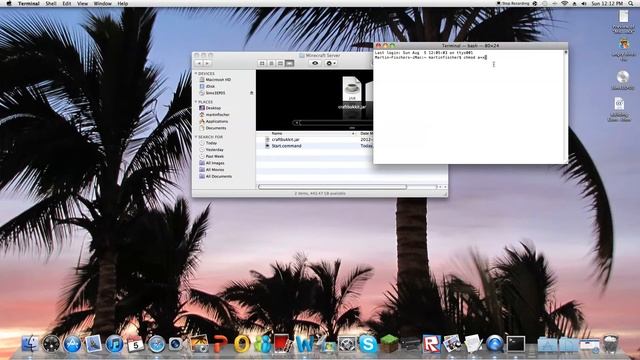Eject the Sims disc in Finder sidebar
The height and width of the screenshot is (360, 640).
[x=251, y=93]
